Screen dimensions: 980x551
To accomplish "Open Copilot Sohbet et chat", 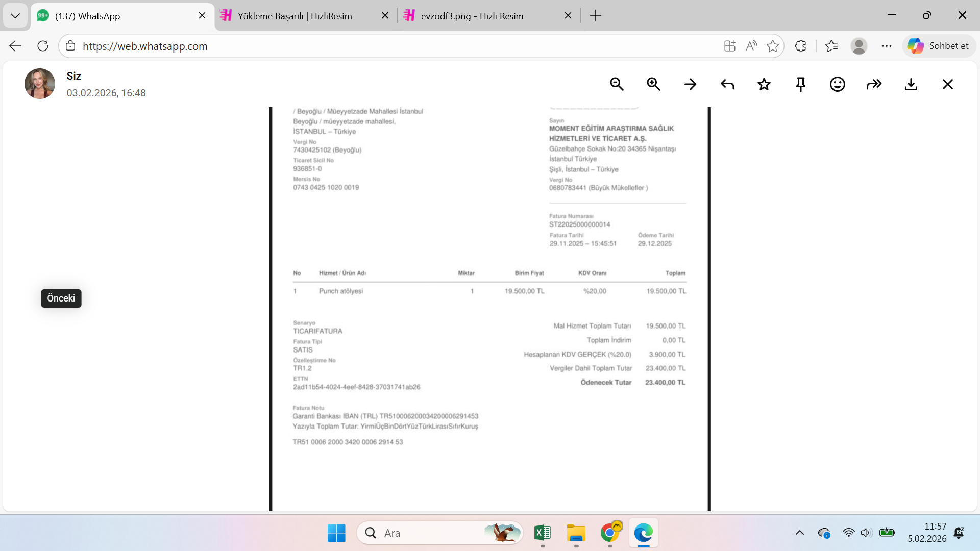I will point(939,46).
